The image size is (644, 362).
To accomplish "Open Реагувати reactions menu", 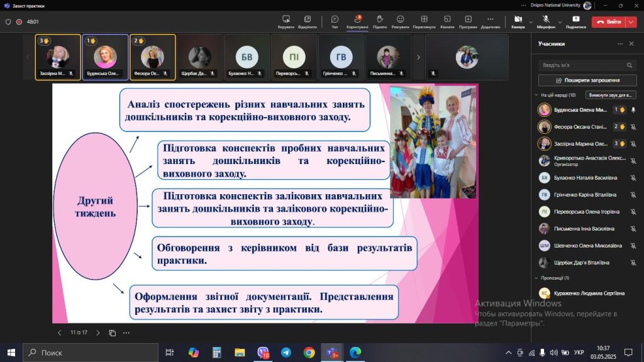I will 400,22.
